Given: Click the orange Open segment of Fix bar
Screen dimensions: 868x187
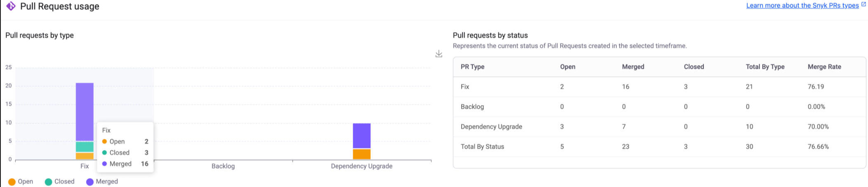Looking at the screenshot, I should coord(85,156).
